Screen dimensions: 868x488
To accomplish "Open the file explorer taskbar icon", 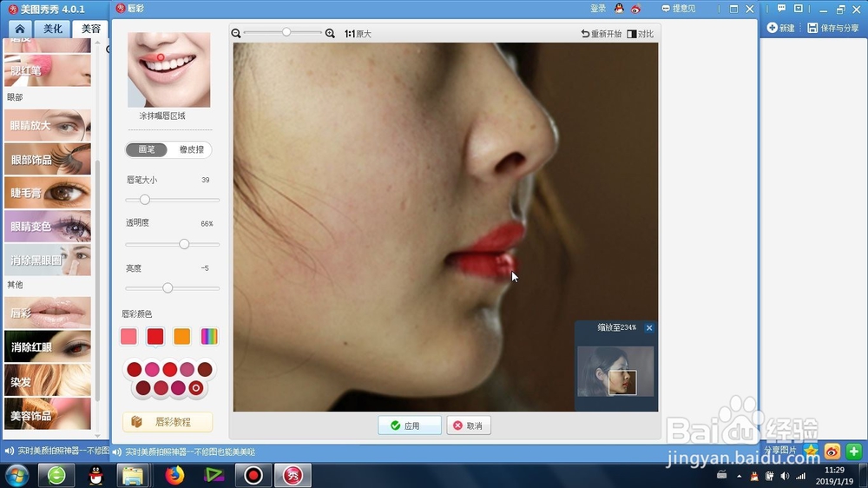I will pos(132,475).
